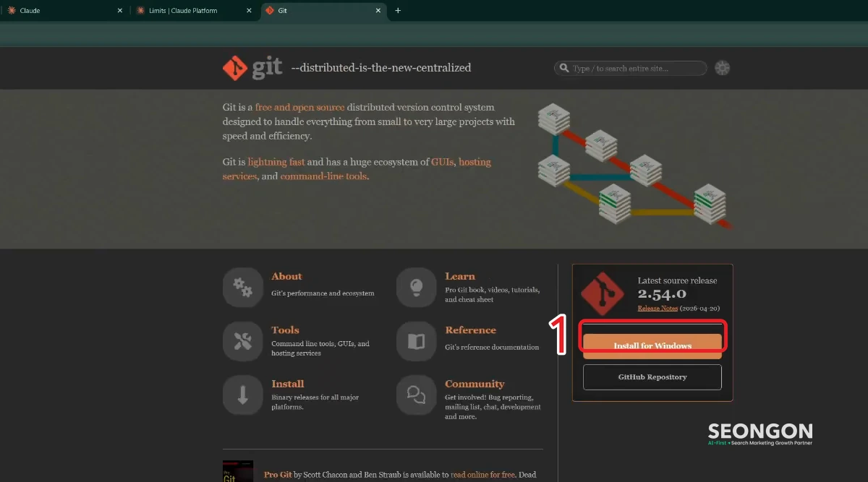Click the lightbulb Learn icon

point(416,287)
